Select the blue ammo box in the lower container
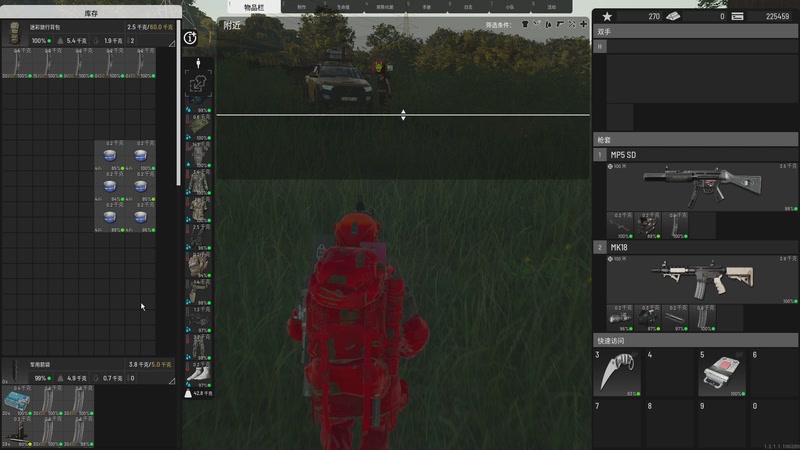800x450 pixels. click(17, 401)
